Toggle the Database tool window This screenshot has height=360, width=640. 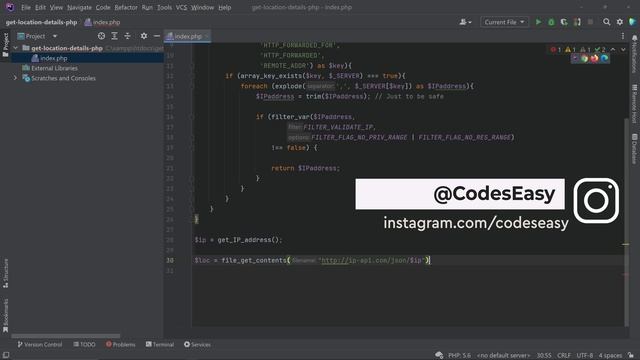[634, 149]
